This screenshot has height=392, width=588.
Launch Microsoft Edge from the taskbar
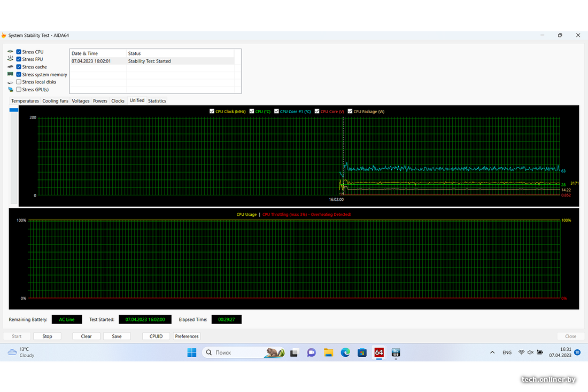[x=345, y=352]
